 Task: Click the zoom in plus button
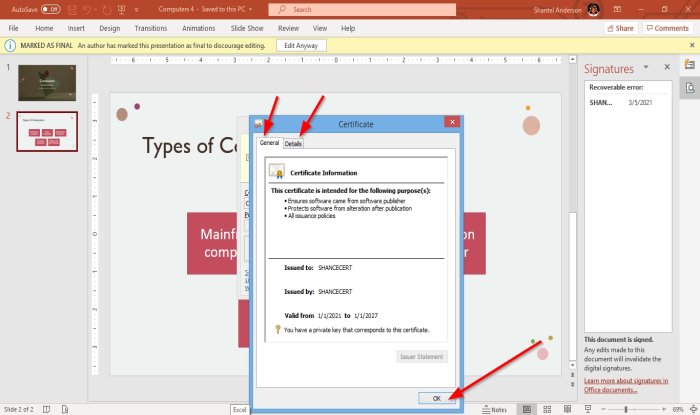[664, 409]
